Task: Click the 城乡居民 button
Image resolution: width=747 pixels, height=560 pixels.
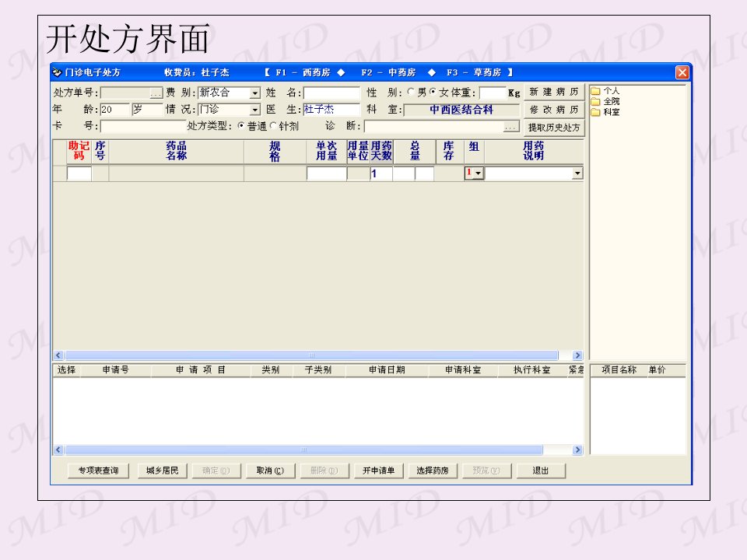Action: tap(163, 471)
